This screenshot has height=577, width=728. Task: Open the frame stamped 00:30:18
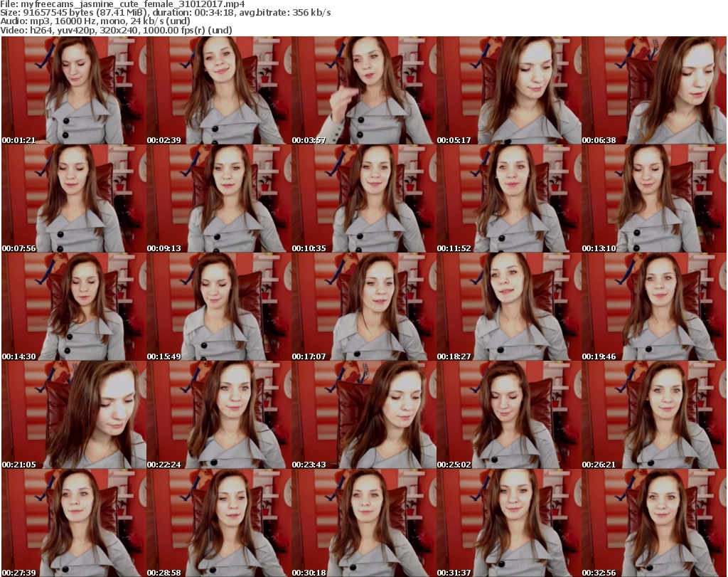point(363,523)
